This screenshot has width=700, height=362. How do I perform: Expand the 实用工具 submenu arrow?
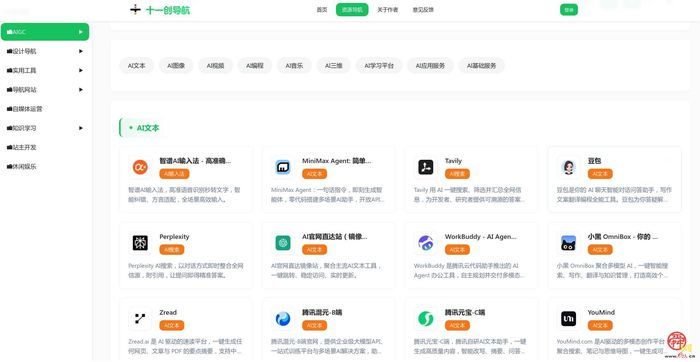tap(81, 71)
